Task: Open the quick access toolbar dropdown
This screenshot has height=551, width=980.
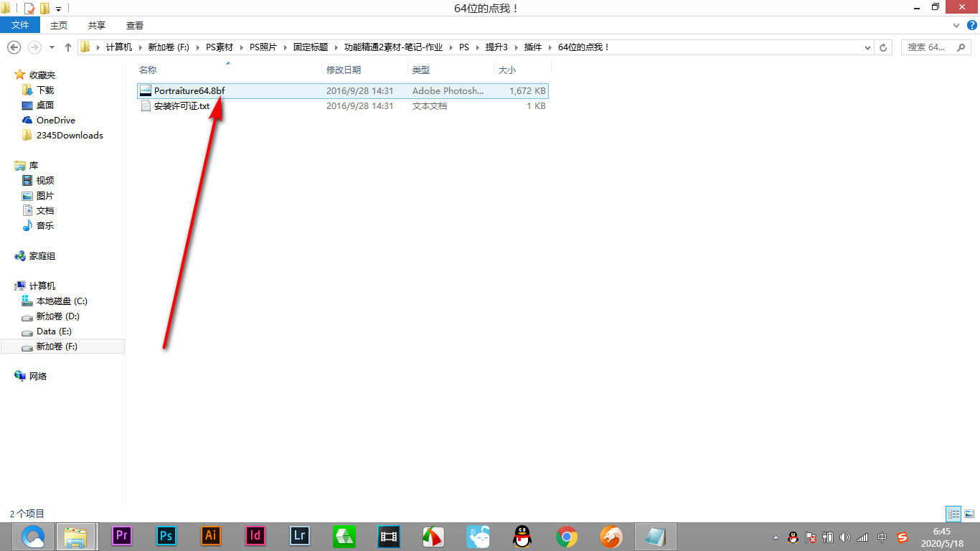Action: tap(58, 9)
